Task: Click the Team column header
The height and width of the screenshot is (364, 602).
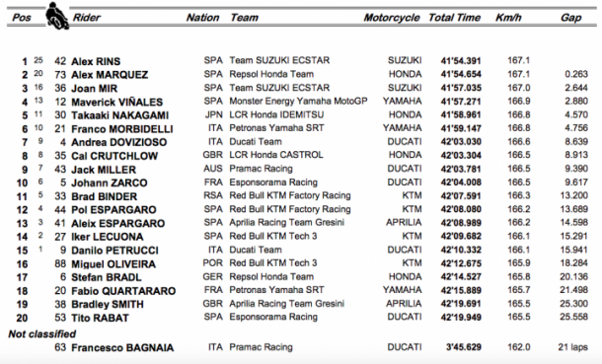Action: [x=244, y=18]
